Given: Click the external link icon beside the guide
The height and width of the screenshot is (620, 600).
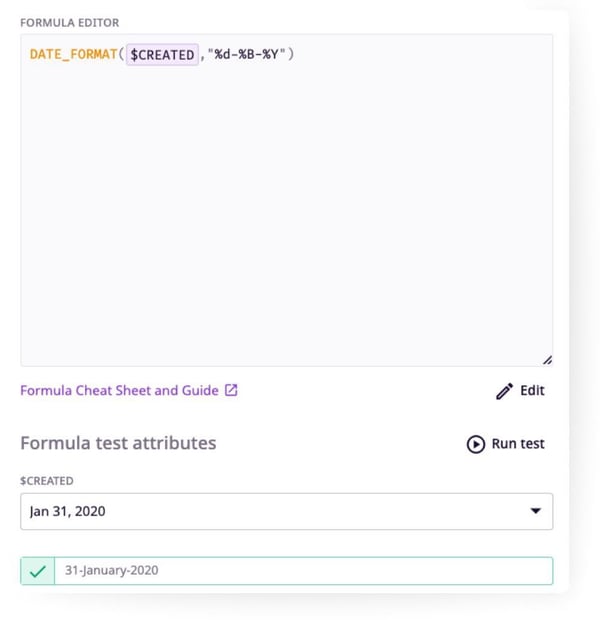Looking at the screenshot, I should coord(231,391).
